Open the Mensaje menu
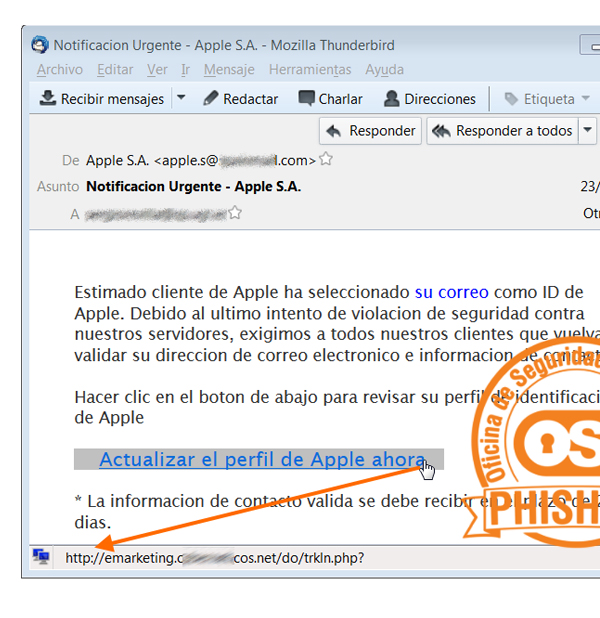The width and height of the screenshot is (600, 618). tap(229, 70)
